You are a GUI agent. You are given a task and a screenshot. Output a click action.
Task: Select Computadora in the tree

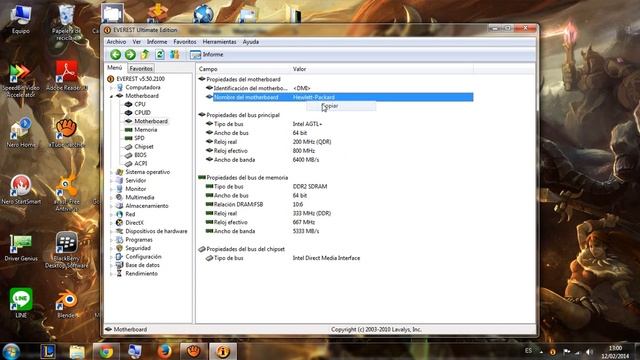(142, 87)
